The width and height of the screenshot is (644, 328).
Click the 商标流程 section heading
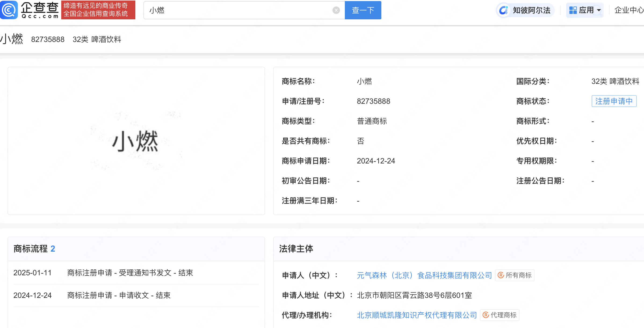pos(31,249)
